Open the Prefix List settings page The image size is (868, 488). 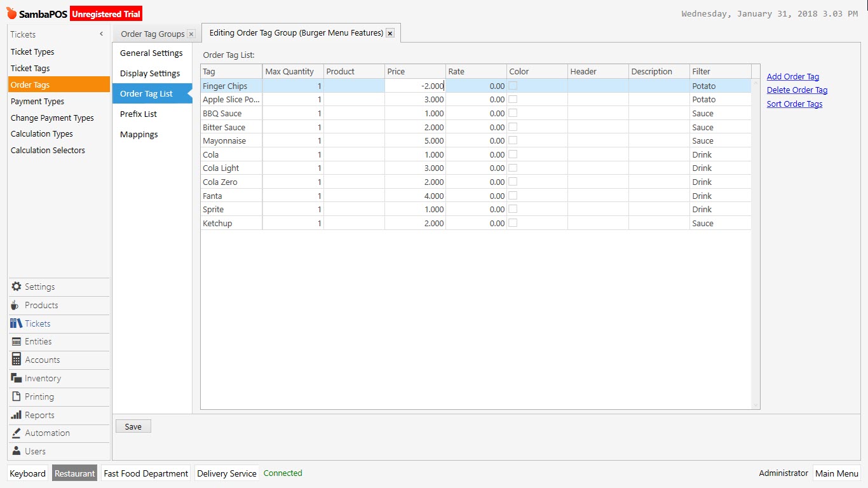click(137, 114)
